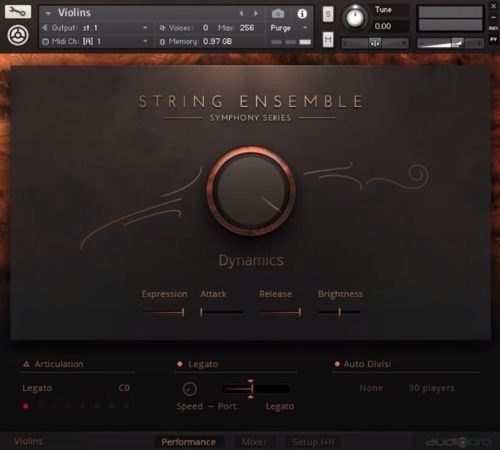Go to previous instrument preset arrow
This screenshot has height=450, width=500.
click(x=241, y=13)
